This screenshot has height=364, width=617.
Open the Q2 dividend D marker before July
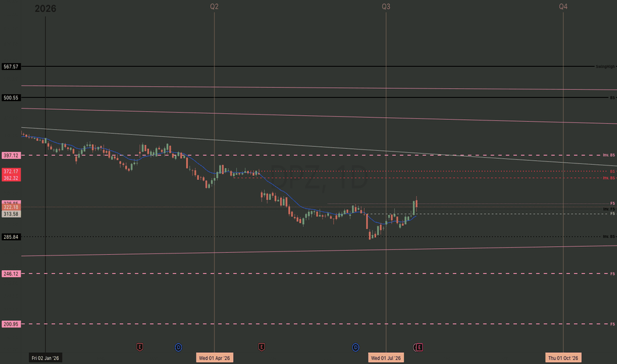[x=356, y=347]
